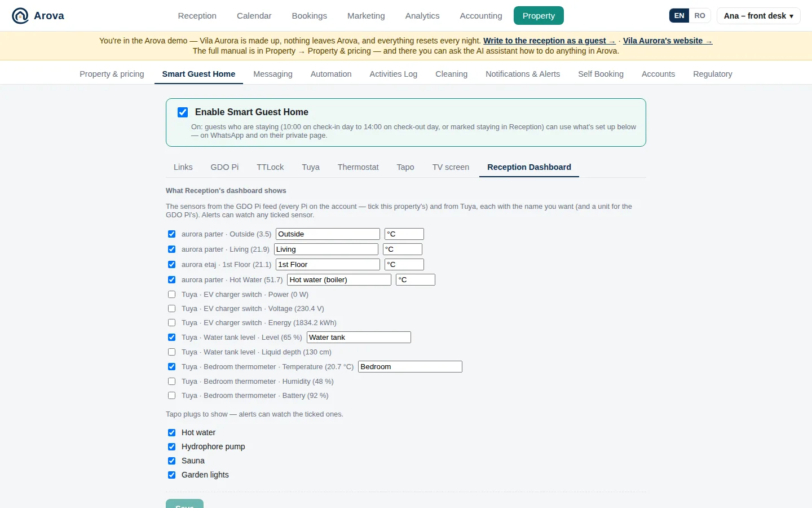Viewport: 812px width, 508px height.
Task: Open the Accounts tab
Action: (658, 74)
